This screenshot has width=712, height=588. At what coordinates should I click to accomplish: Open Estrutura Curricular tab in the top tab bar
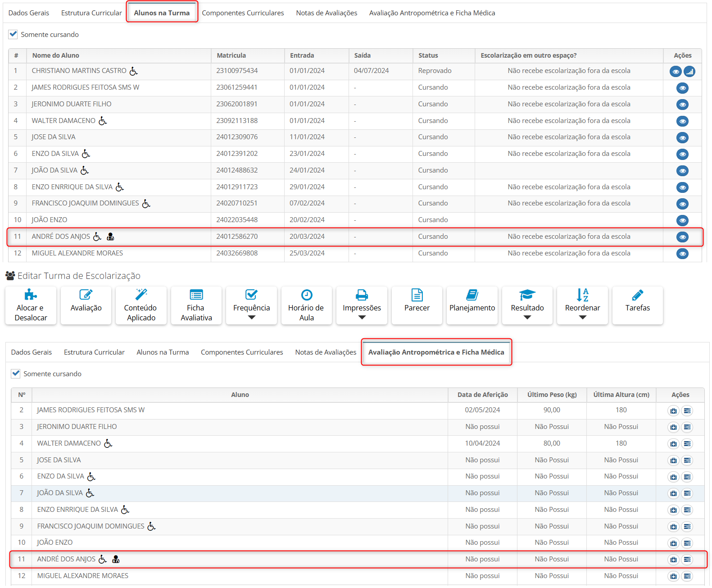coord(91,13)
